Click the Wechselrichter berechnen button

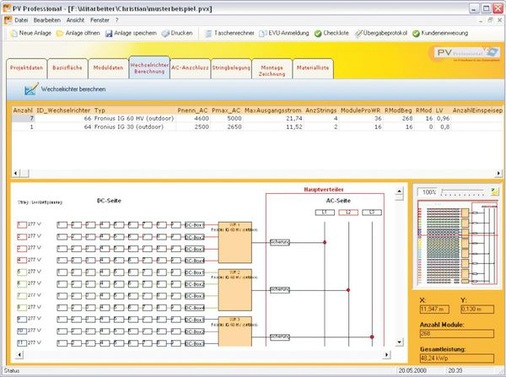point(65,89)
